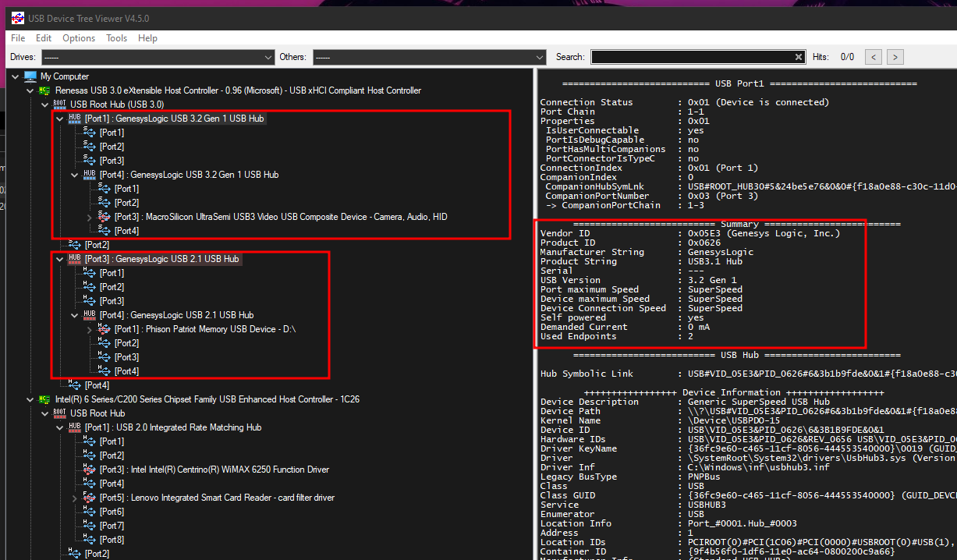
Task: Open the Help menu
Action: pos(147,38)
